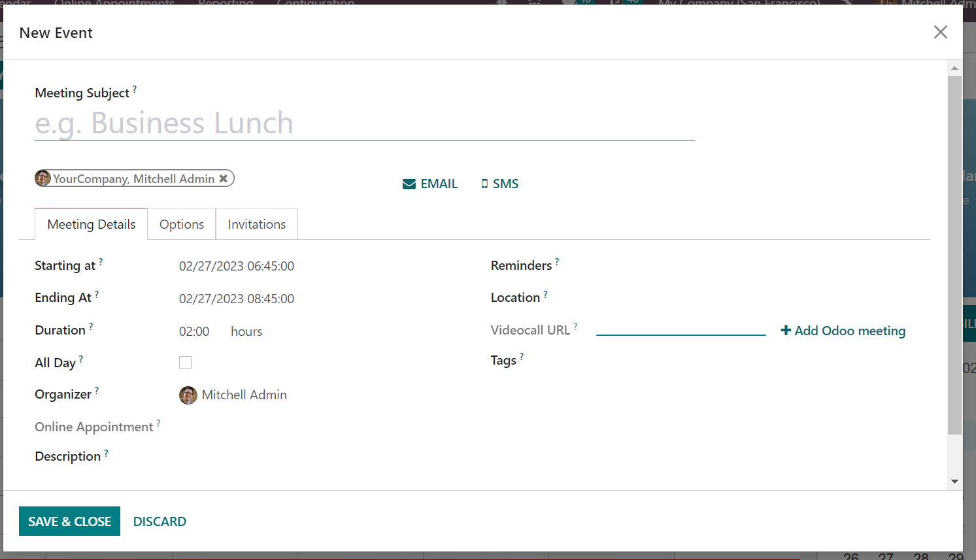976x560 pixels.
Task: Close the New Event dialog with X
Action: (940, 32)
